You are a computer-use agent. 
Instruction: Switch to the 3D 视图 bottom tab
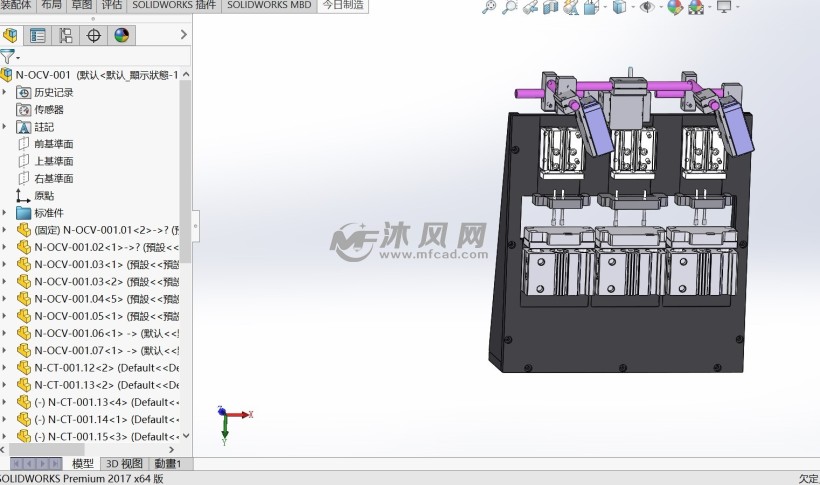click(x=123, y=464)
